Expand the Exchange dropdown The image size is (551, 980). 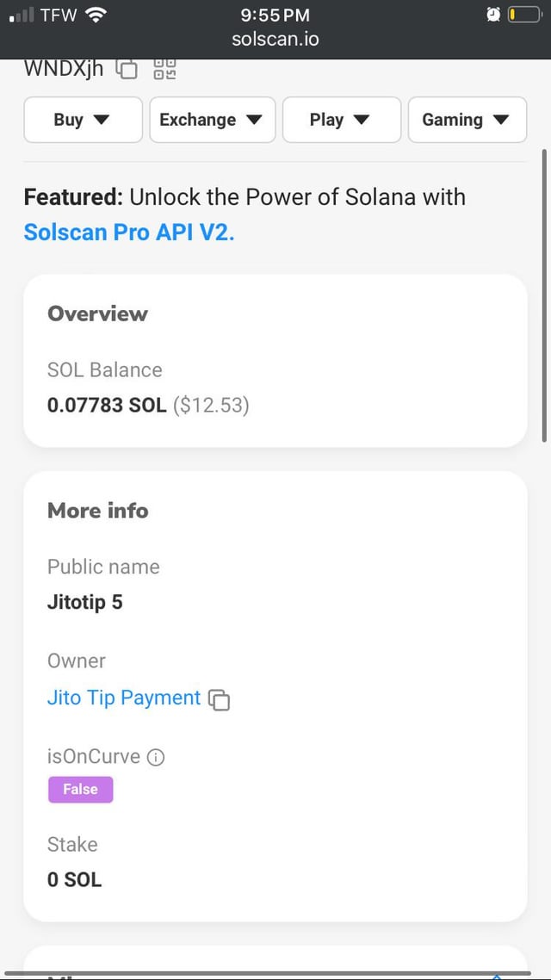[212, 120]
